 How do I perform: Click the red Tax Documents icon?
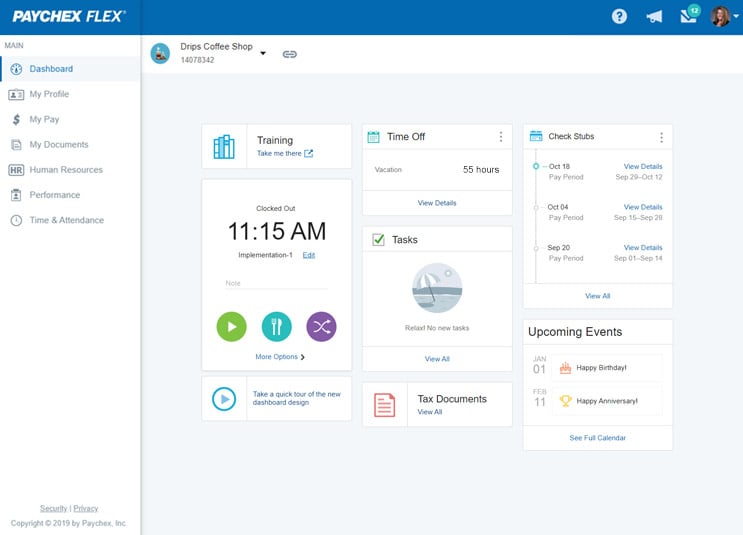384,405
